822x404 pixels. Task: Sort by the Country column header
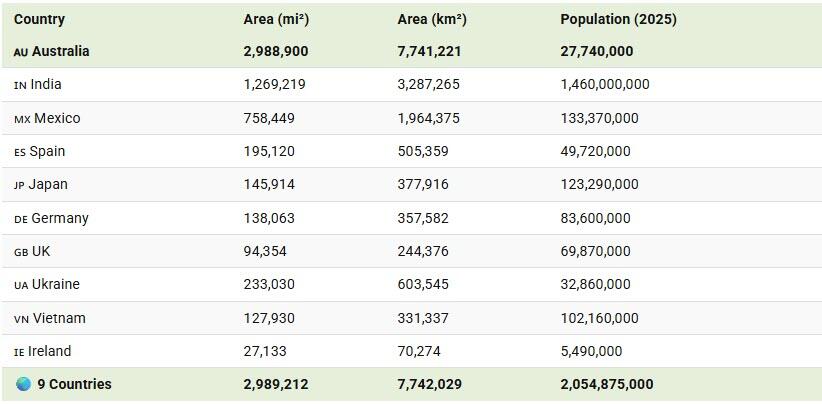(40, 19)
